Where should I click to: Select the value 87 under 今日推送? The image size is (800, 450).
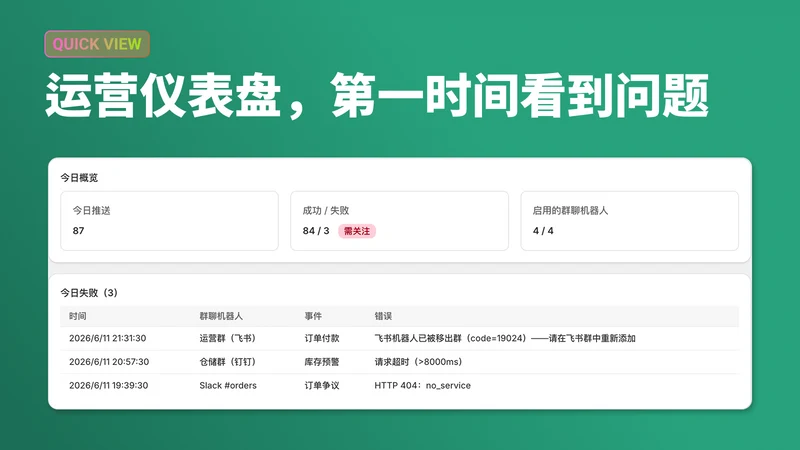78,231
